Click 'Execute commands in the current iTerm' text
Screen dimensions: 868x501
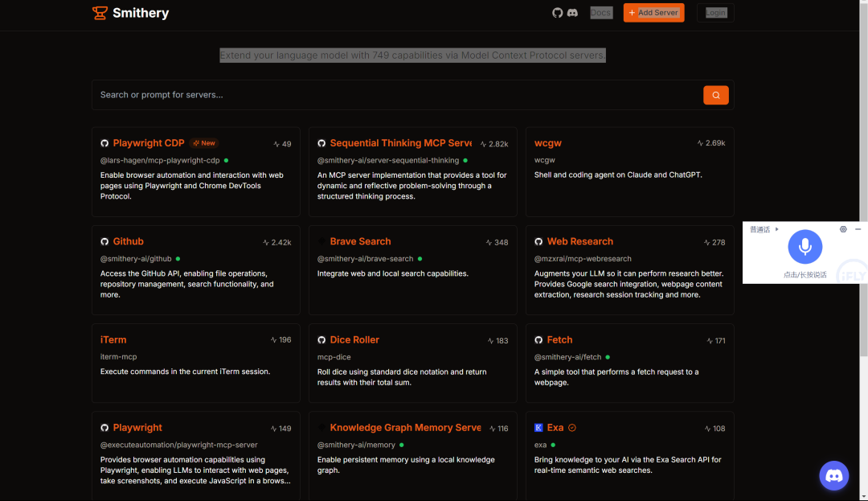[x=185, y=372]
